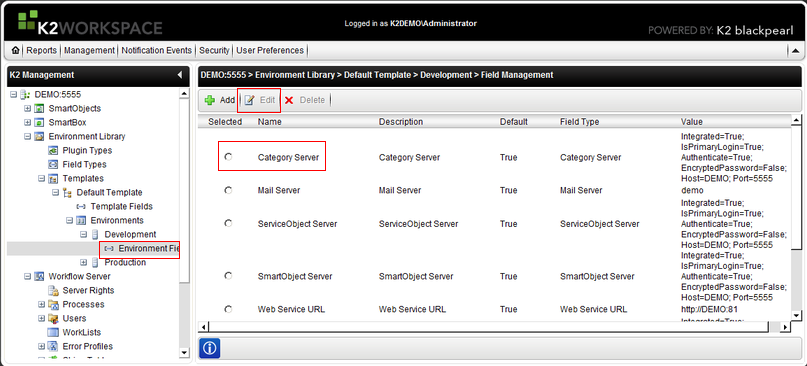Collapse the K2 Management panel arrow
This screenshot has width=807, height=366.
click(x=180, y=75)
